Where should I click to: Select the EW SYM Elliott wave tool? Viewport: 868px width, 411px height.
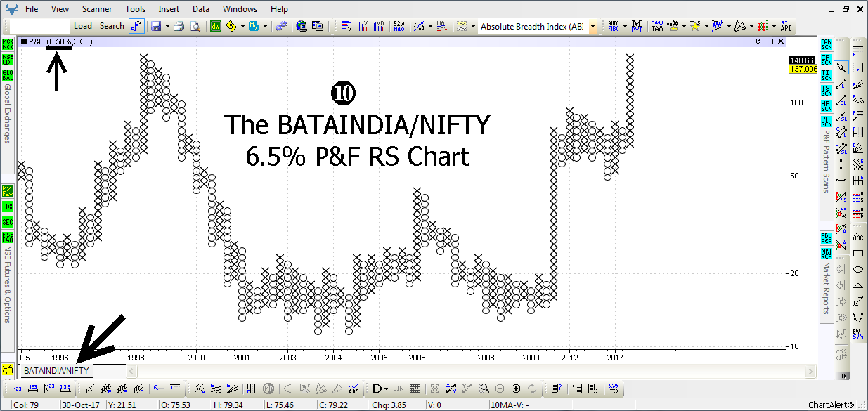[858, 333]
